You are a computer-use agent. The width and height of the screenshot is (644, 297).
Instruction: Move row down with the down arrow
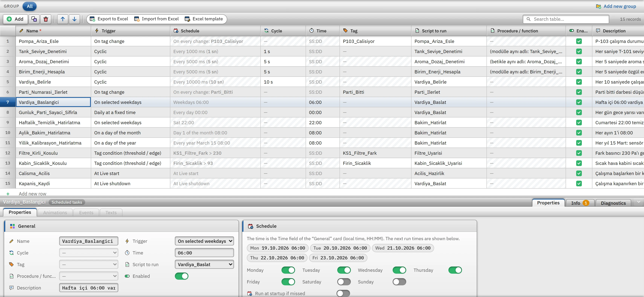74,19
